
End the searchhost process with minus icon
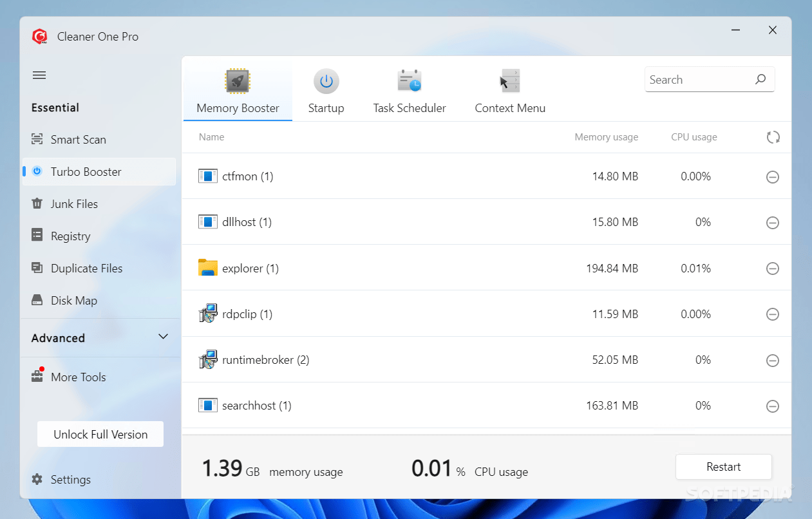pos(773,406)
